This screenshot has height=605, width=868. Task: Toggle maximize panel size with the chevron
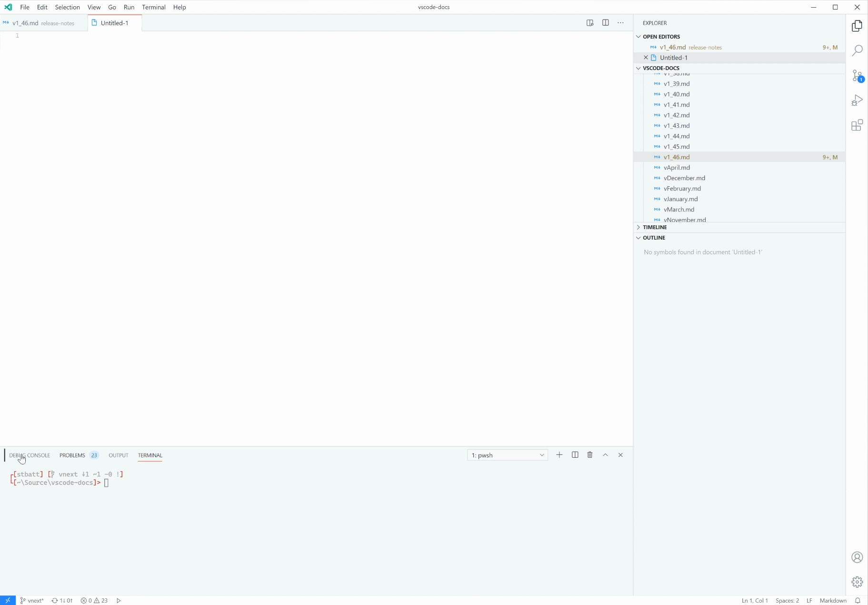(605, 455)
